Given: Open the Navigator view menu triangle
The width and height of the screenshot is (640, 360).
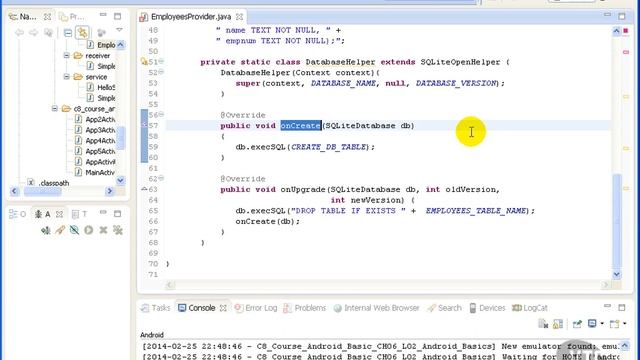Looking at the screenshot, I should (119, 30).
